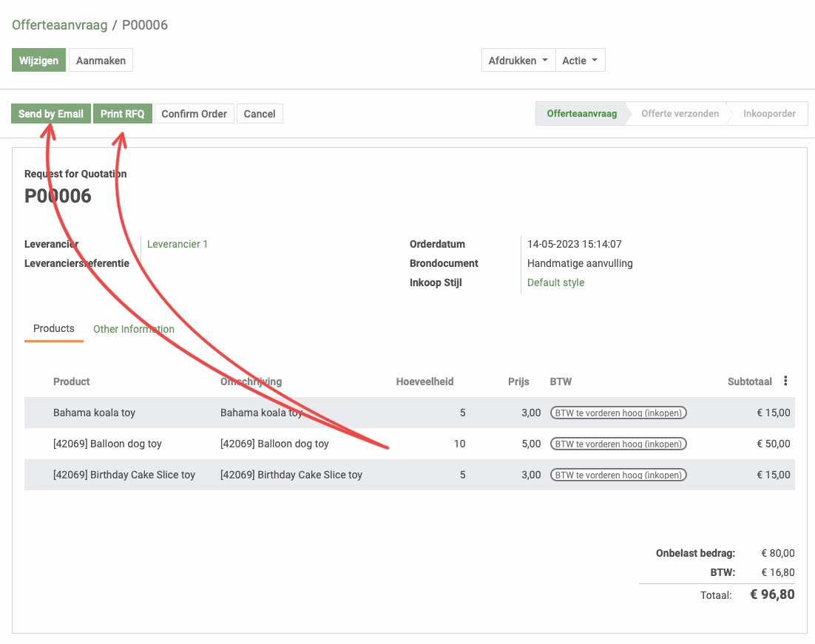The width and height of the screenshot is (815, 644).
Task: Click the Print RFQ button
Action: [123, 114]
